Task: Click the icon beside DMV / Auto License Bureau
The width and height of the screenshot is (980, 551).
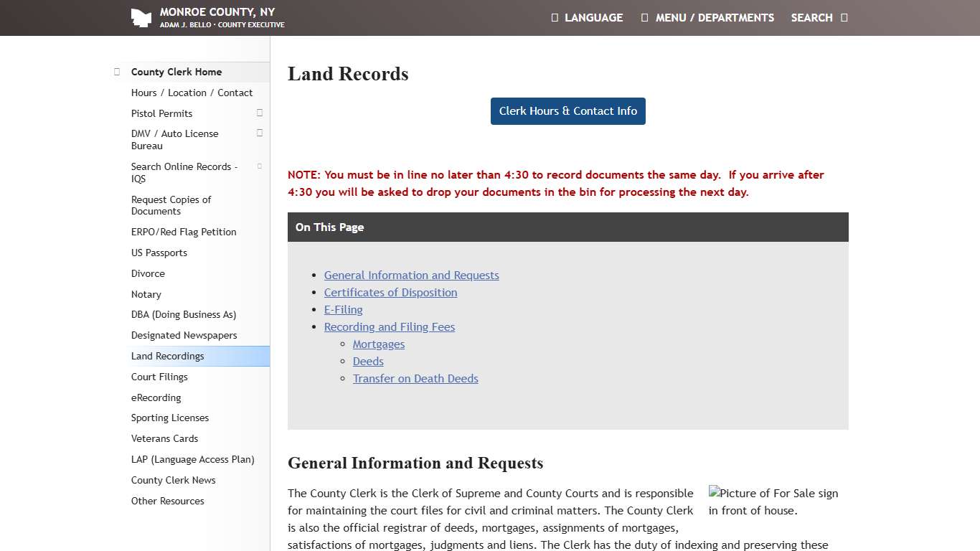Action: coord(259,133)
